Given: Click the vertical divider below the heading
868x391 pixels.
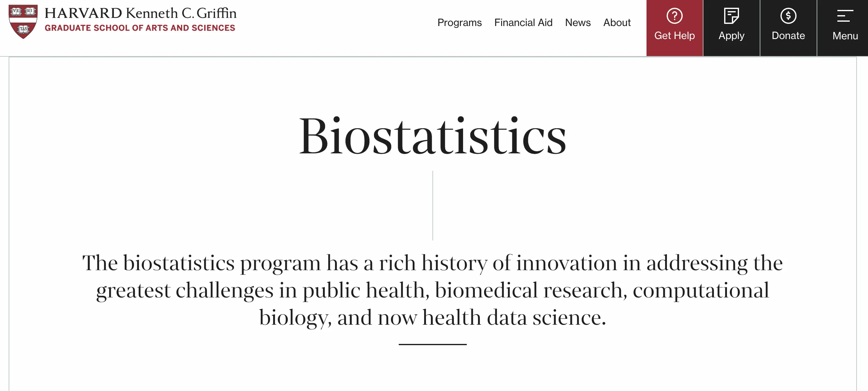Looking at the screenshot, I should [433, 205].
